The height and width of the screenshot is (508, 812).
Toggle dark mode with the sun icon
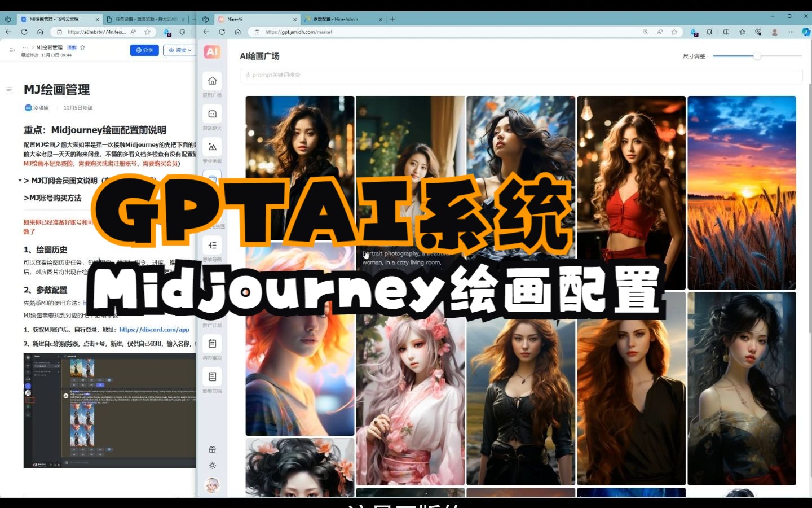click(x=211, y=465)
